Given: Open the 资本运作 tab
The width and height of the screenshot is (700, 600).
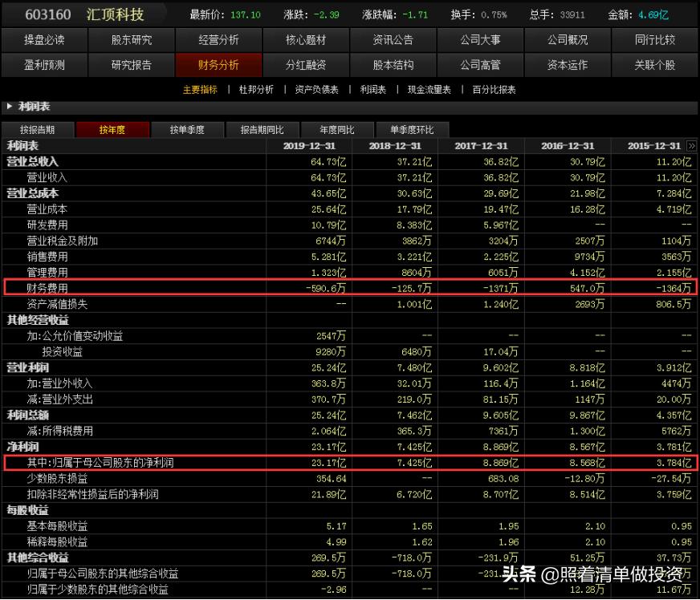Looking at the screenshot, I should pos(568,65).
